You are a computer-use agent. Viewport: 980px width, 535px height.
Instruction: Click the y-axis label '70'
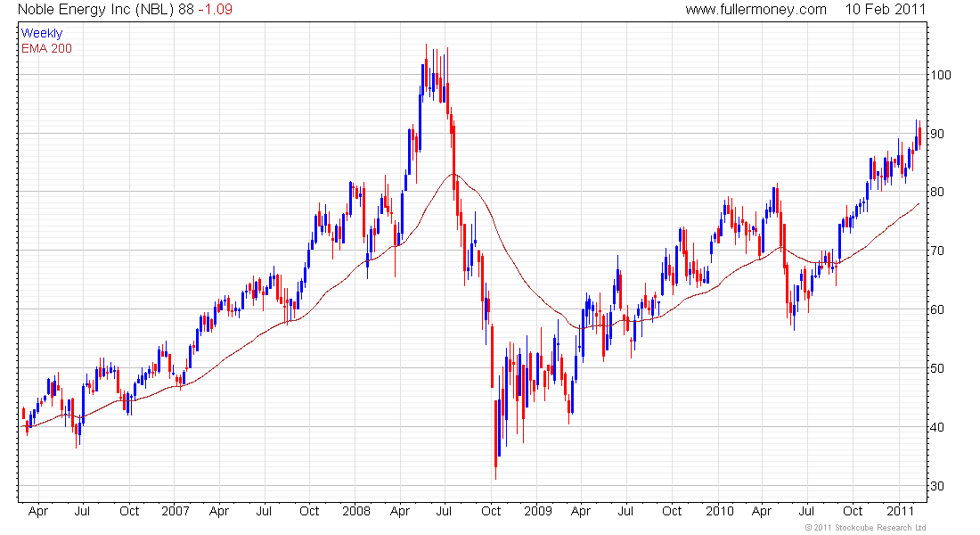pyautogui.click(x=937, y=251)
